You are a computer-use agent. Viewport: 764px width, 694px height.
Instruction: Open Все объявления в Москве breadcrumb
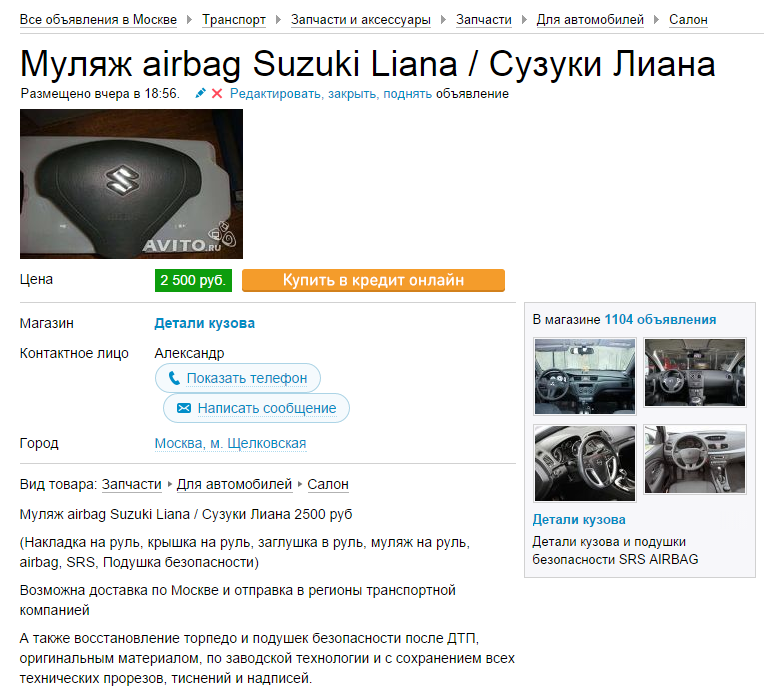[x=98, y=20]
